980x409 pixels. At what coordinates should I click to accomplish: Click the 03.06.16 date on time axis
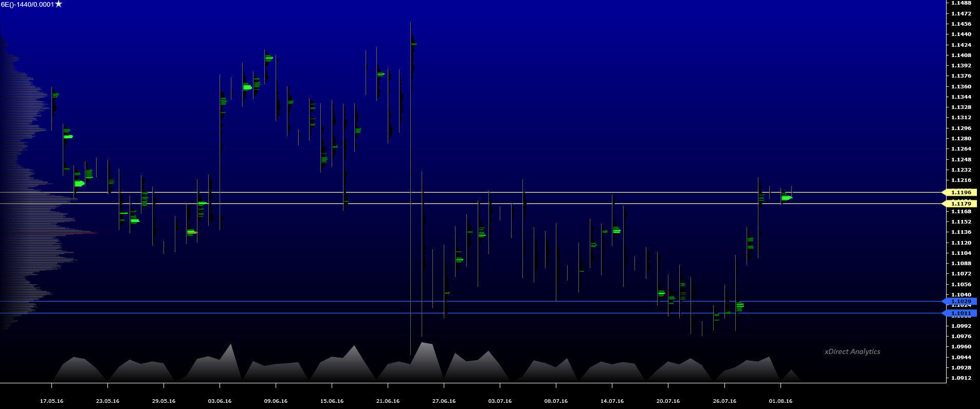click(x=220, y=401)
